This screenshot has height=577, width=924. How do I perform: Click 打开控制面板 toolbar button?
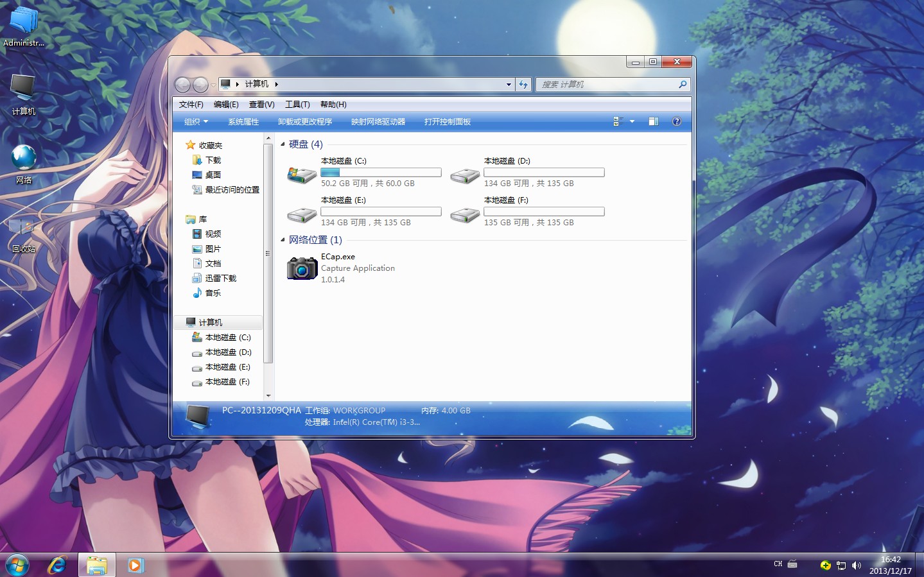pos(448,122)
